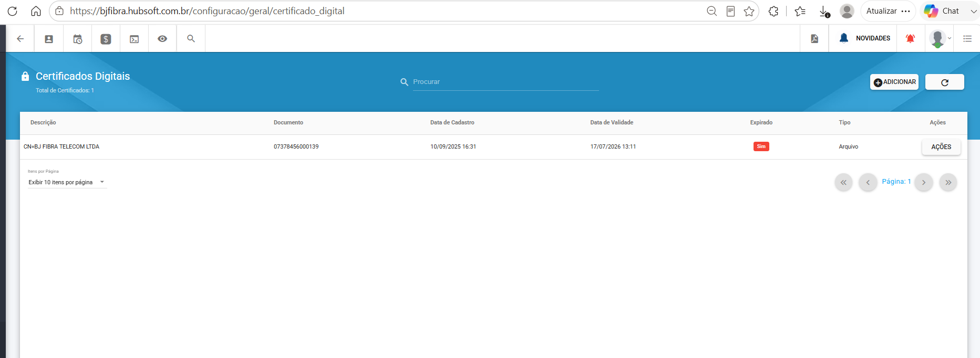This screenshot has height=358, width=980.
Task: Select the CN=BJ FIBRA TELECOM LTDA row description
Action: pos(61,146)
